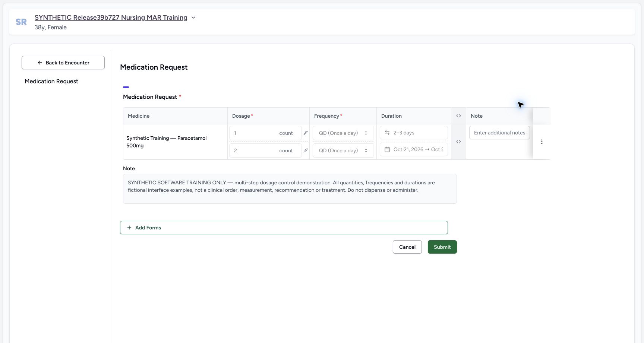This screenshot has height=343, width=644.
Task: Click the Note column header in table
Action: pyautogui.click(x=499, y=116)
